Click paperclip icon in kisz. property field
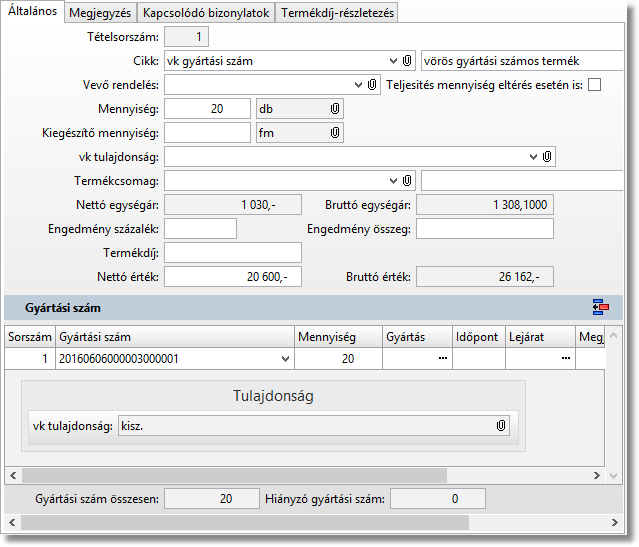 pos(500,426)
